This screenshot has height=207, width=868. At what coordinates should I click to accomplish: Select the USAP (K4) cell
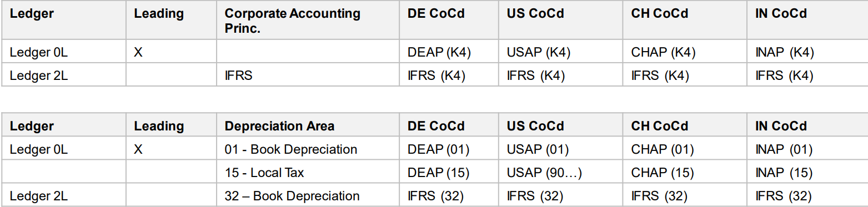click(x=539, y=53)
